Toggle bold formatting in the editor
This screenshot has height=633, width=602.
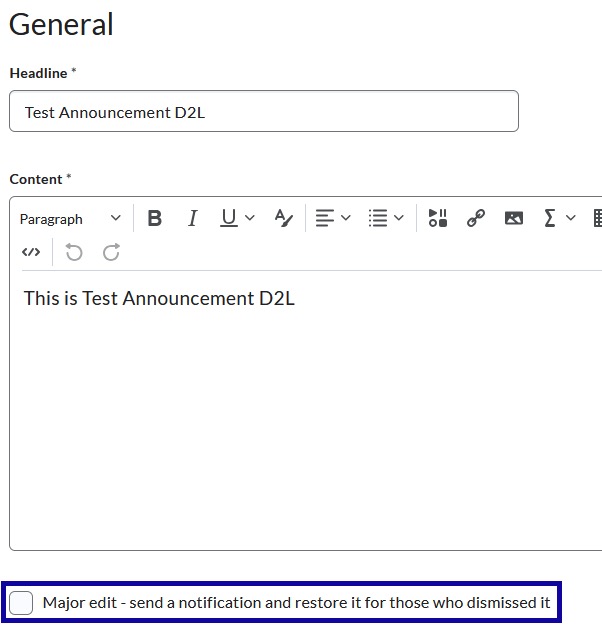click(x=155, y=218)
